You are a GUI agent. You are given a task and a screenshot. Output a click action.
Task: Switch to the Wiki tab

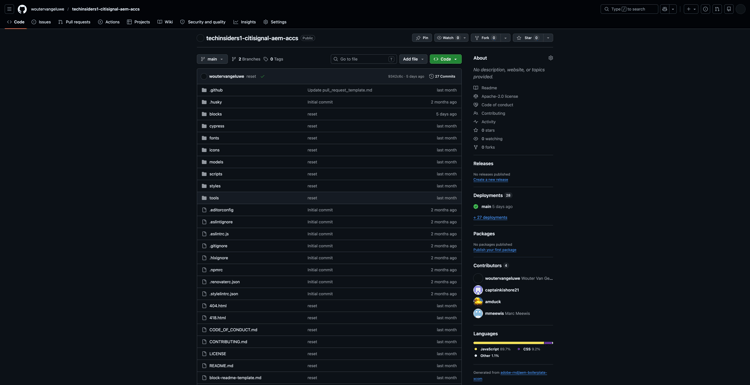click(165, 22)
